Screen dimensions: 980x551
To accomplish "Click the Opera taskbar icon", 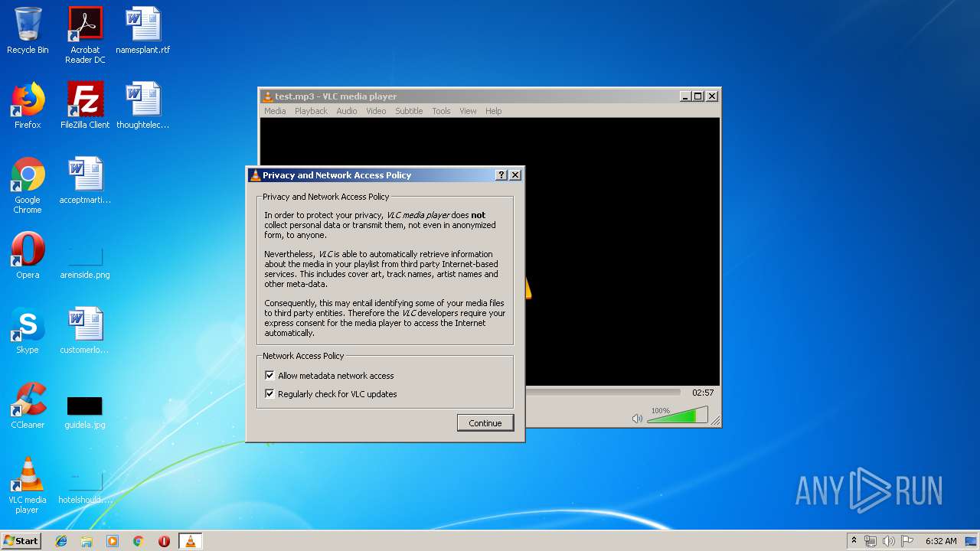I will 164,541.
